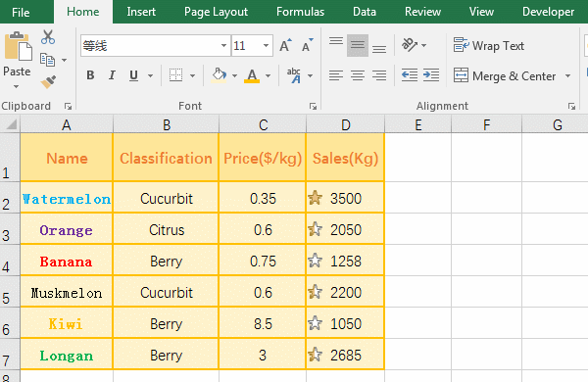Open Clipboard pane dialog launcher
The width and height of the screenshot is (588, 382).
(x=68, y=107)
